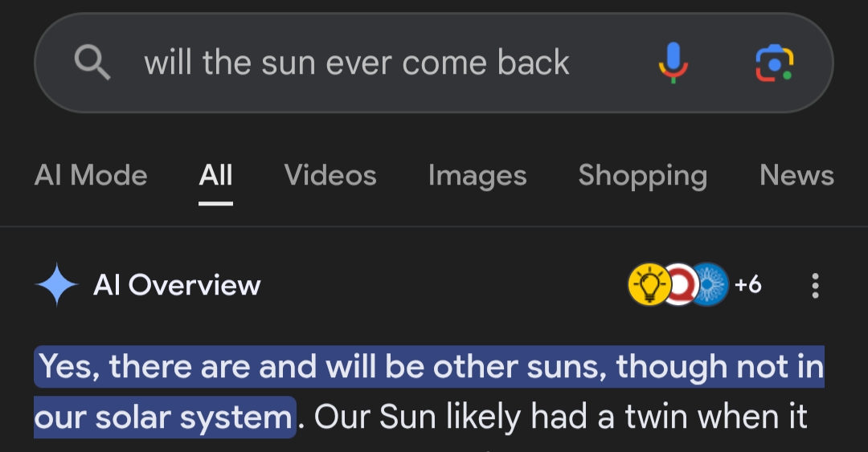This screenshot has width=868, height=452.
Task: Open Google Lens camera search
Action: click(774, 62)
